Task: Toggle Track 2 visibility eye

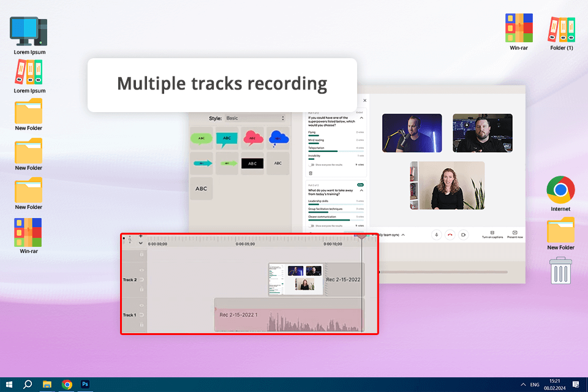Action: coord(141,270)
